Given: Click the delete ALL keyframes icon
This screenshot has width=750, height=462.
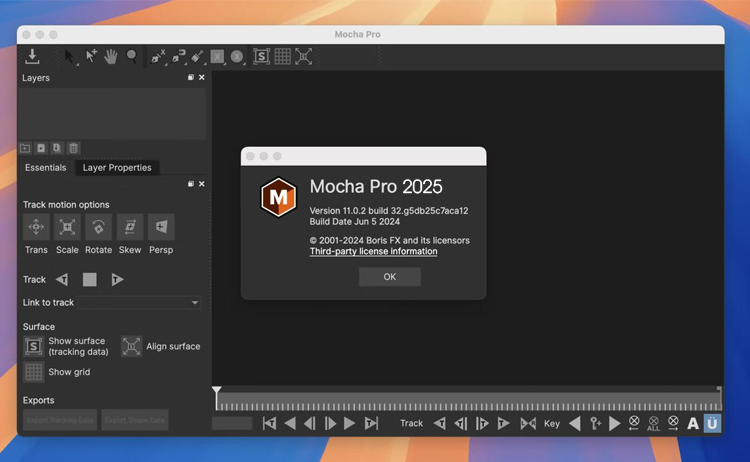Looking at the screenshot, I should [x=653, y=423].
